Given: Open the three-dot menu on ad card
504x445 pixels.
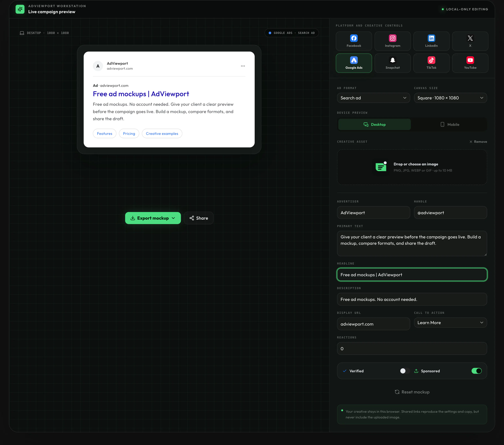Looking at the screenshot, I should (x=243, y=66).
